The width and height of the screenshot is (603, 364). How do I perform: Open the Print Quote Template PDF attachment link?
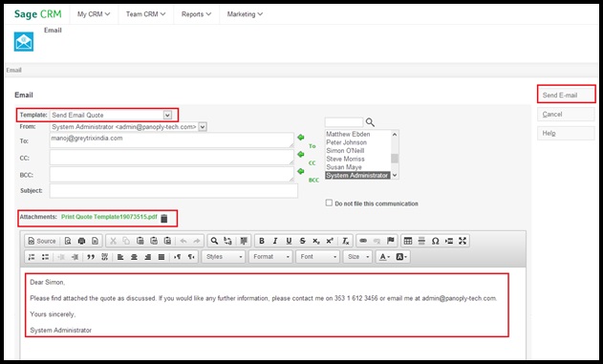tap(109, 217)
